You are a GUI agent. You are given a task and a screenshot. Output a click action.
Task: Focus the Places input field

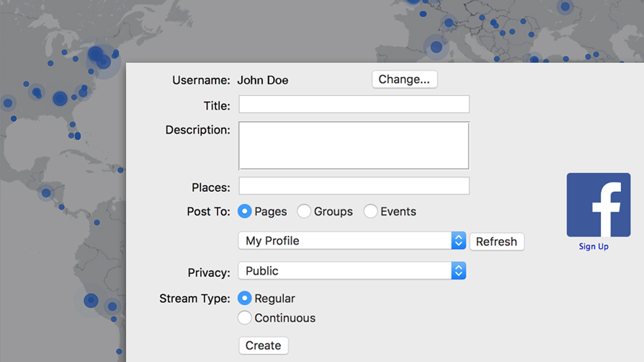point(354,185)
